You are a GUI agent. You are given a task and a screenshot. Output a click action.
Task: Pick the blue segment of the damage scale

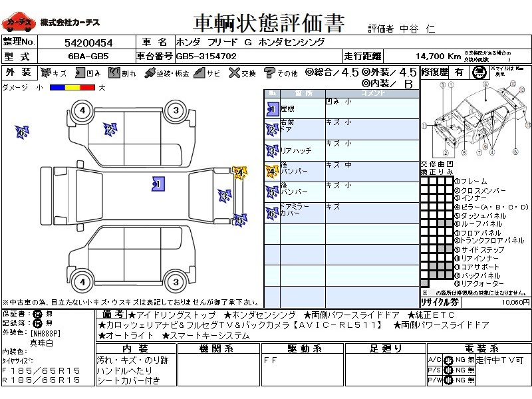pyautogui.click(x=57, y=88)
